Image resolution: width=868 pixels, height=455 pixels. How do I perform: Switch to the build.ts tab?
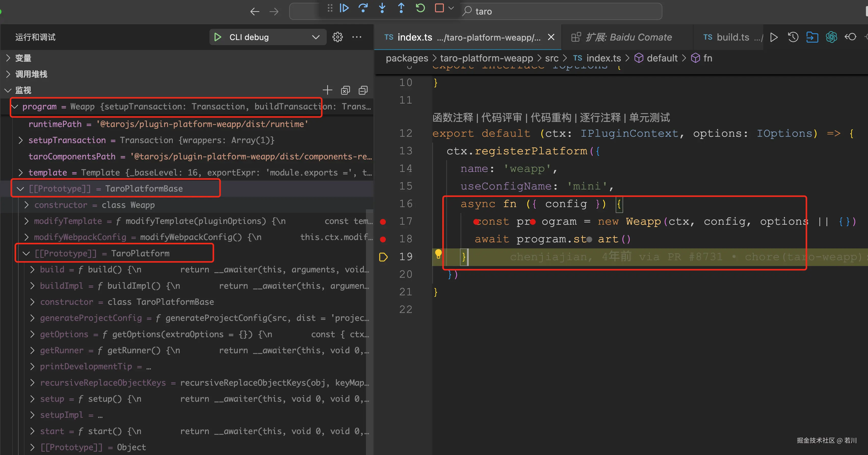[732, 37]
